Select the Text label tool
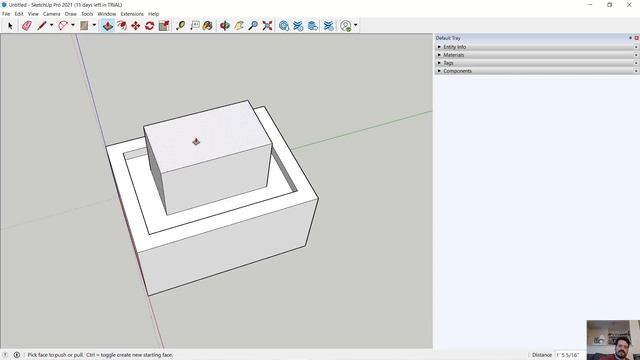 point(195,26)
